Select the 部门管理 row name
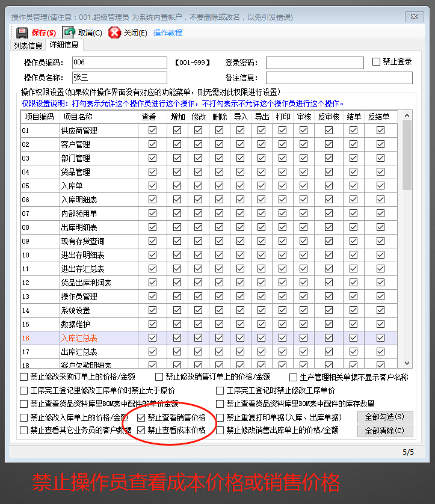435x504 pixels. (76, 158)
